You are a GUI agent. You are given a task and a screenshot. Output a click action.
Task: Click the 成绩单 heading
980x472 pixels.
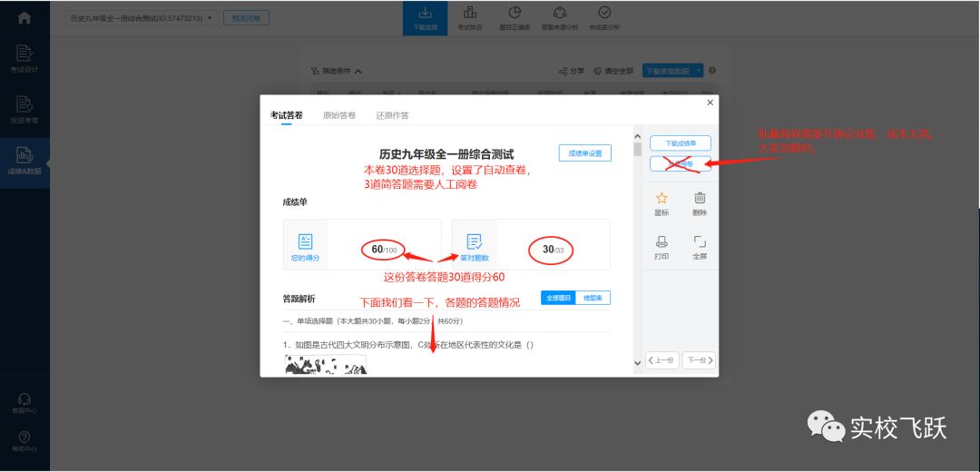point(295,202)
